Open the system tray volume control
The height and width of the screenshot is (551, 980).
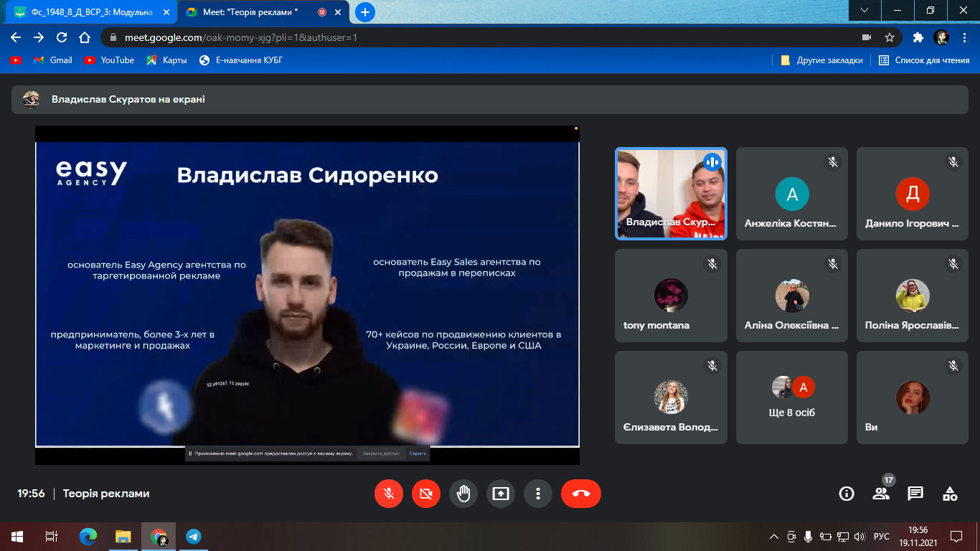860,536
